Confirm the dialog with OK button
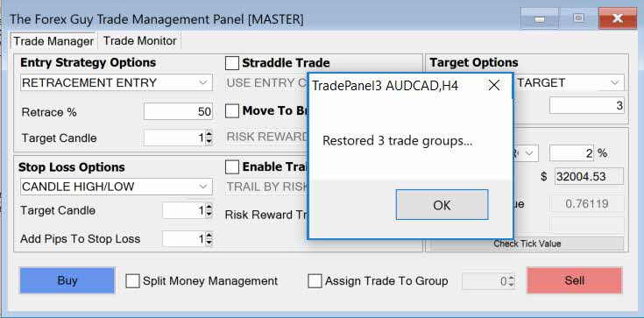Viewport: 644px width, 318px height. pos(442,205)
